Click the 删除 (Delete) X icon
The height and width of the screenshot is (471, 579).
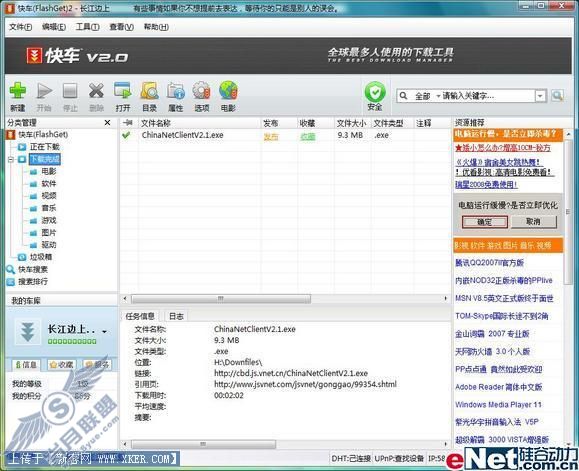tap(96, 91)
